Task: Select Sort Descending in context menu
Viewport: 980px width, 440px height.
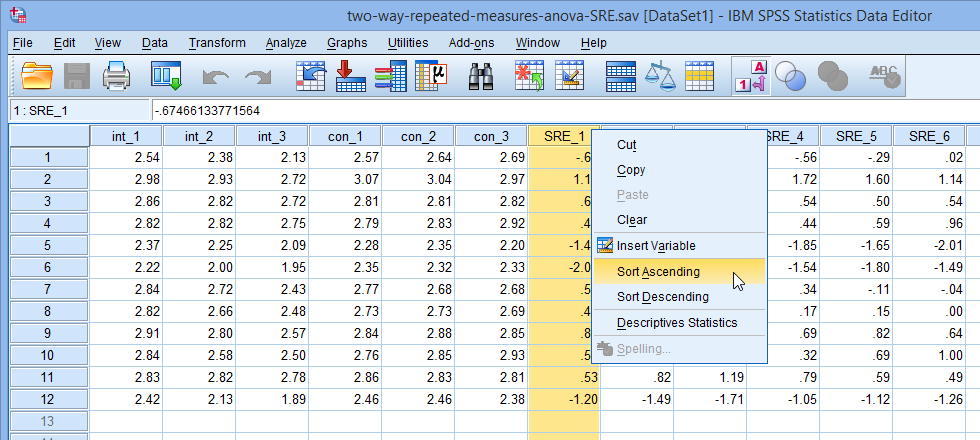Action: pyautogui.click(x=679, y=297)
